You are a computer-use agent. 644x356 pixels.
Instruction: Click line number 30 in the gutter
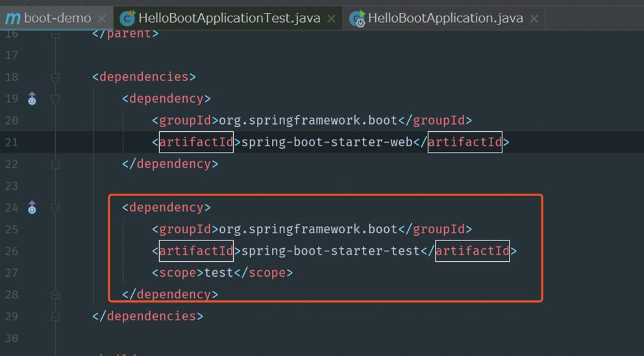(12, 338)
